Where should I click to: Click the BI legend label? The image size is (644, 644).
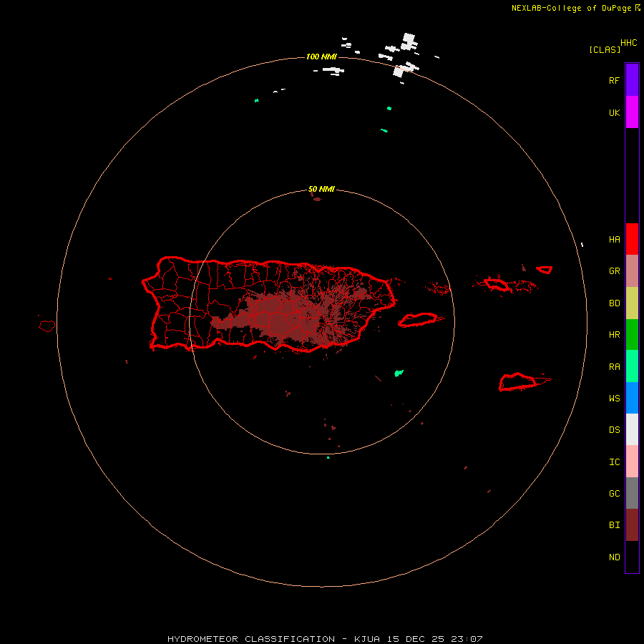click(x=615, y=525)
